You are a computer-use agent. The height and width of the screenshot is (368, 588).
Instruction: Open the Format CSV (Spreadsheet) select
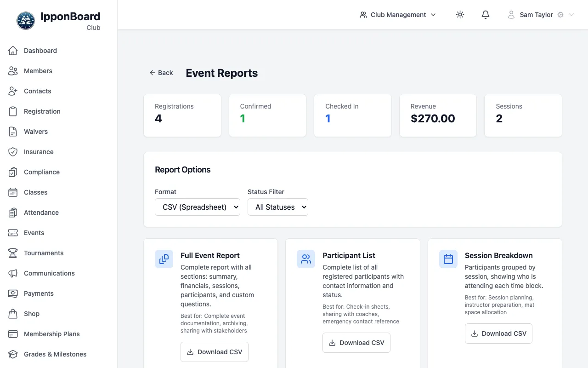pyautogui.click(x=198, y=207)
